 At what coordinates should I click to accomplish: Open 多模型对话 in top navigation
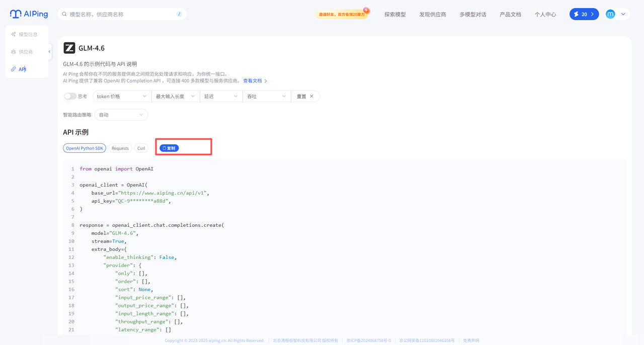tap(473, 15)
